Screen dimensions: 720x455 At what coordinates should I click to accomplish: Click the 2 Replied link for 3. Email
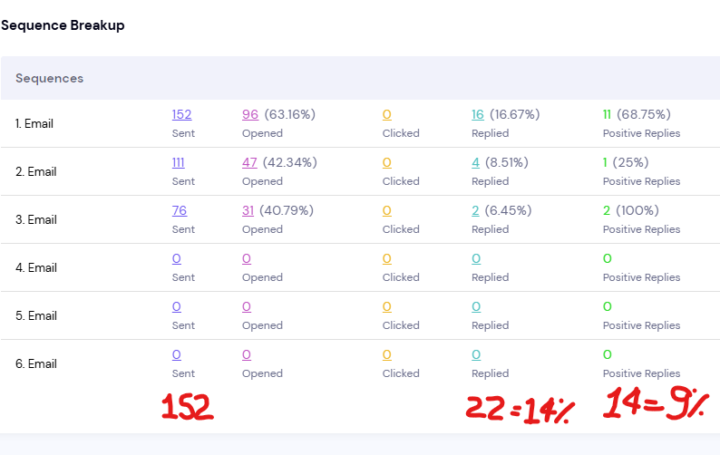click(x=476, y=211)
